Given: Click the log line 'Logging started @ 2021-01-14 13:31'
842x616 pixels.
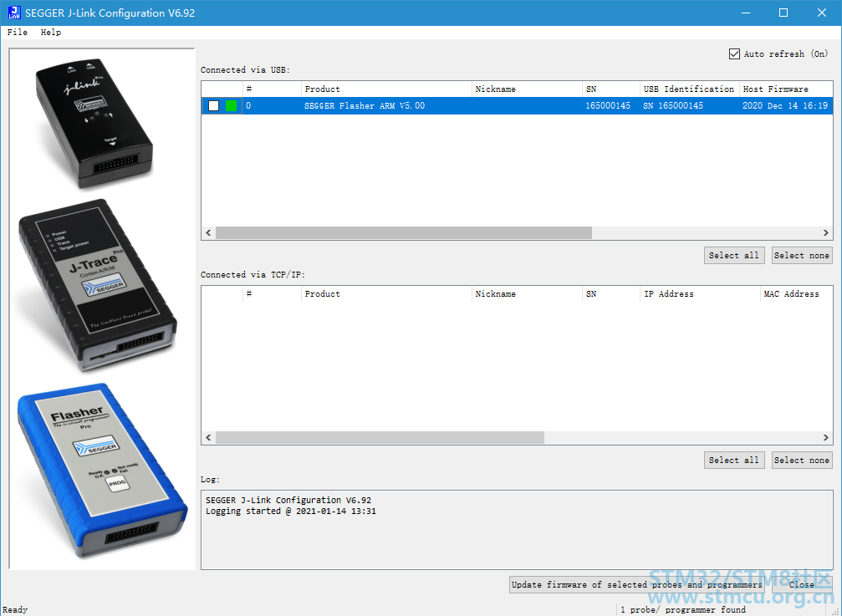Looking at the screenshot, I should click(x=290, y=511).
